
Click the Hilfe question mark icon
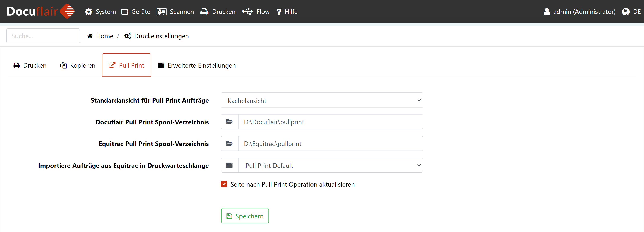pos(279,12)
